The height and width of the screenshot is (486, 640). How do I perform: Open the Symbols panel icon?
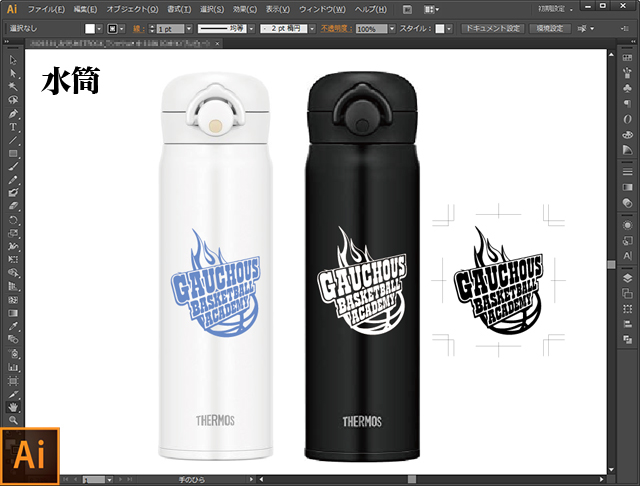click(627, 88)
